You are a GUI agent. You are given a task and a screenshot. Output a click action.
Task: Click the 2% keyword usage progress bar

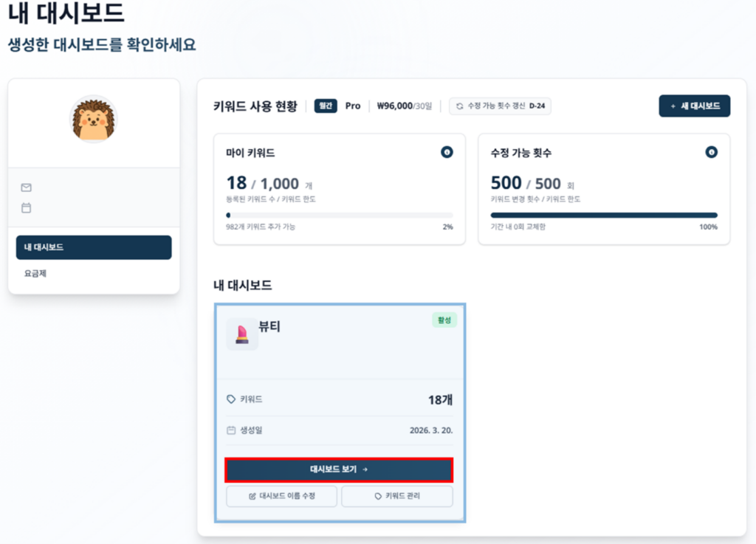tap(340, 215)
